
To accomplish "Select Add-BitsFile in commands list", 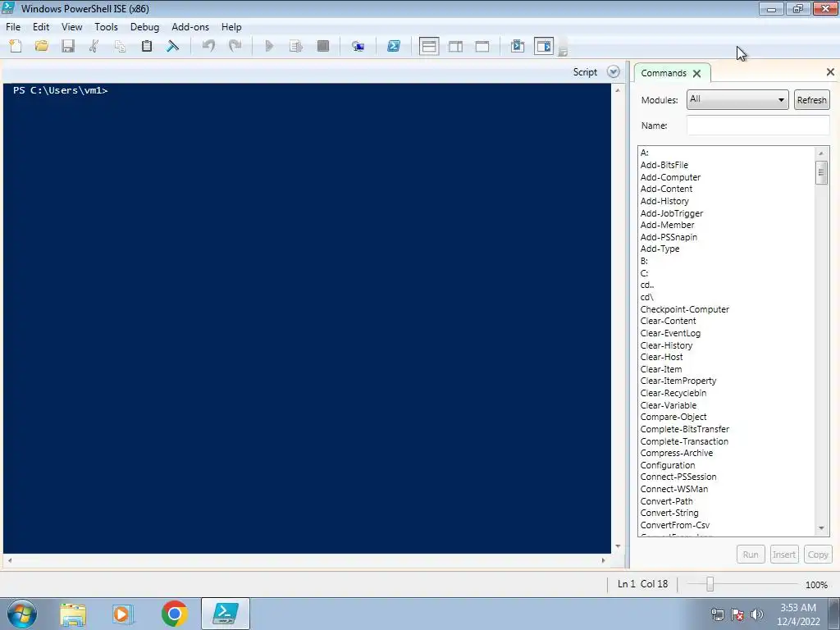I will [x=664, y=165].
